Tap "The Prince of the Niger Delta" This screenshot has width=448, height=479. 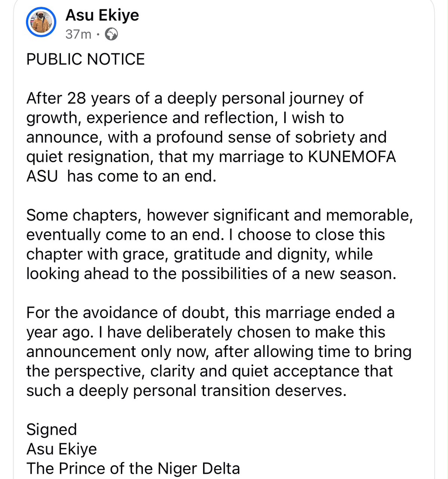click(x=133, y=469)
